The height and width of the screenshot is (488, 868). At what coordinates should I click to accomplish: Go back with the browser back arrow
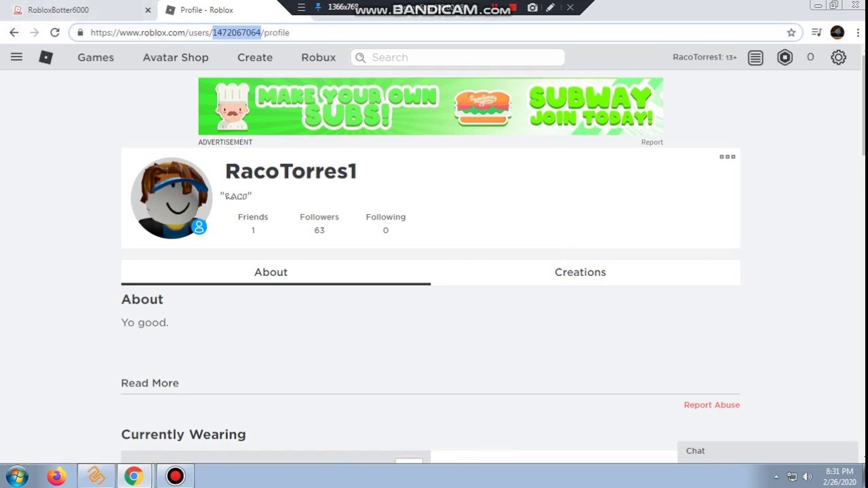pos(14,33)
